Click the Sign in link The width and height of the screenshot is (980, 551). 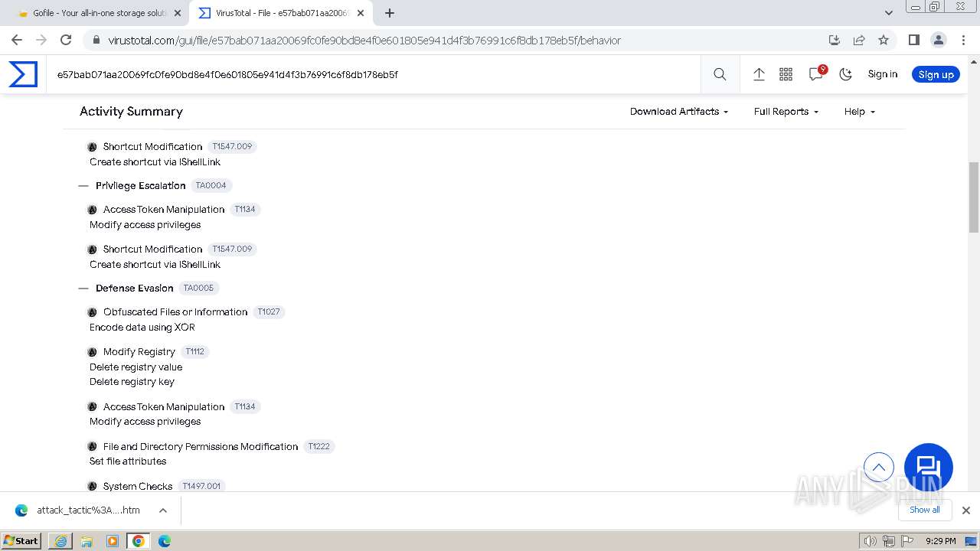(882, 74)
